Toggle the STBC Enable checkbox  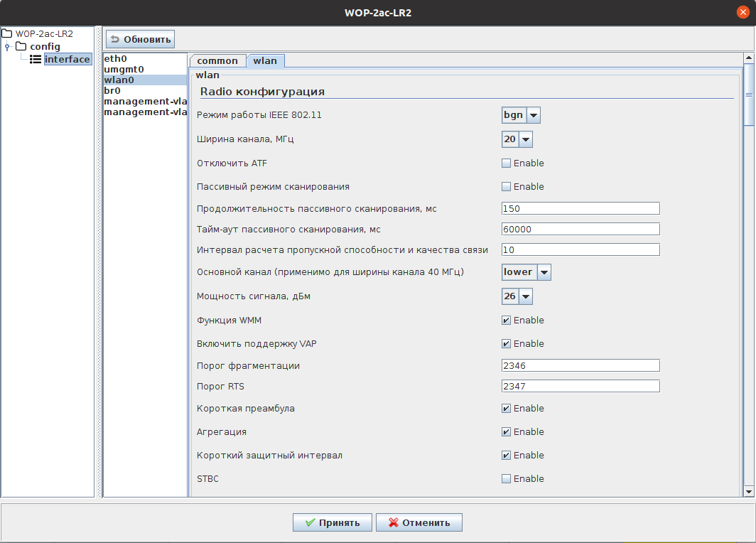pos(506,479)
